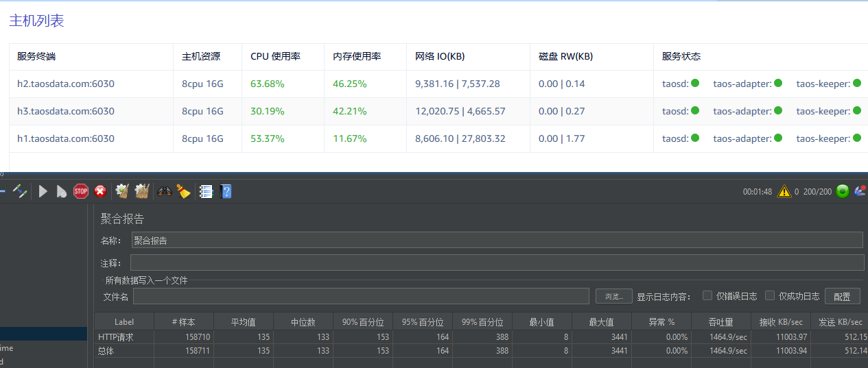The width and height of the screenshot is (868, 368).
Task: Click the yellow warning triangle log icon
Action: pos(784,192)
